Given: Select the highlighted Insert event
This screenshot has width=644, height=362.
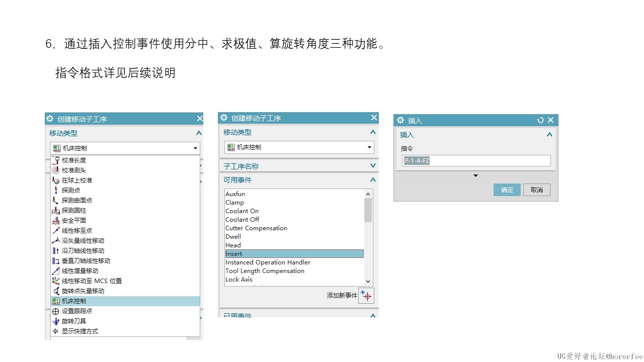Looking at the screenshot, I should click(294, 254).
